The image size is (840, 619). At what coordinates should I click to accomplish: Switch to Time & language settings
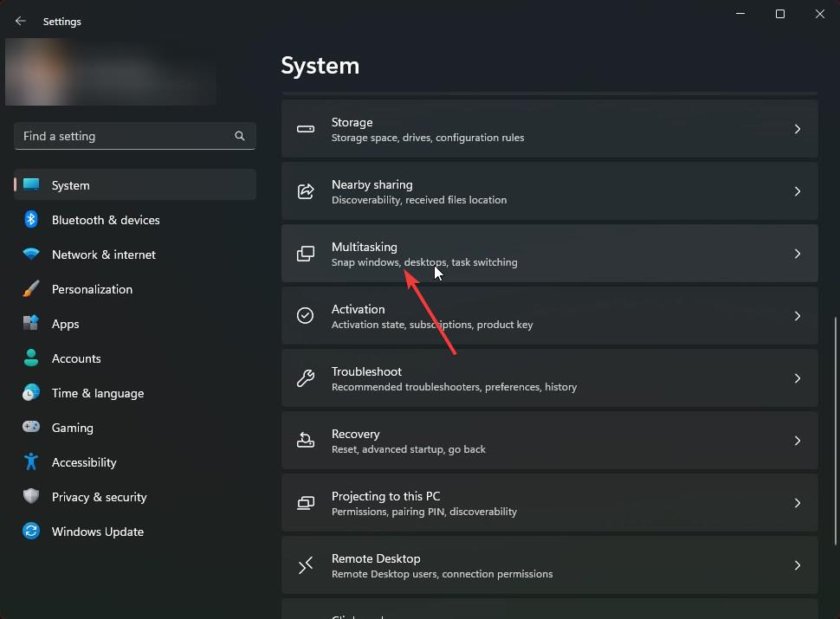(x=97, y=393)
